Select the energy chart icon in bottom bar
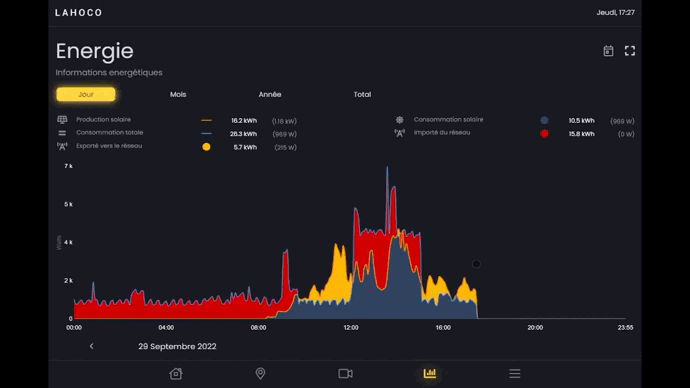The image size is (690, 388). point(430,373)
